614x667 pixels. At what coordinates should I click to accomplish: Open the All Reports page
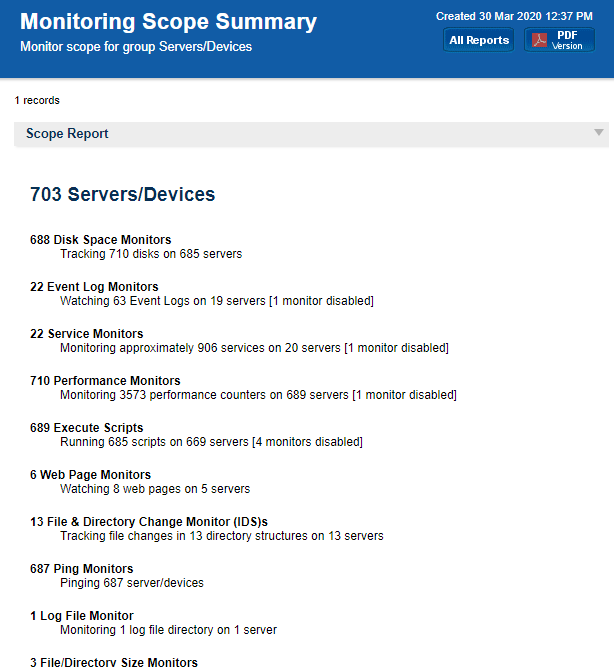[x=479, y=40]
